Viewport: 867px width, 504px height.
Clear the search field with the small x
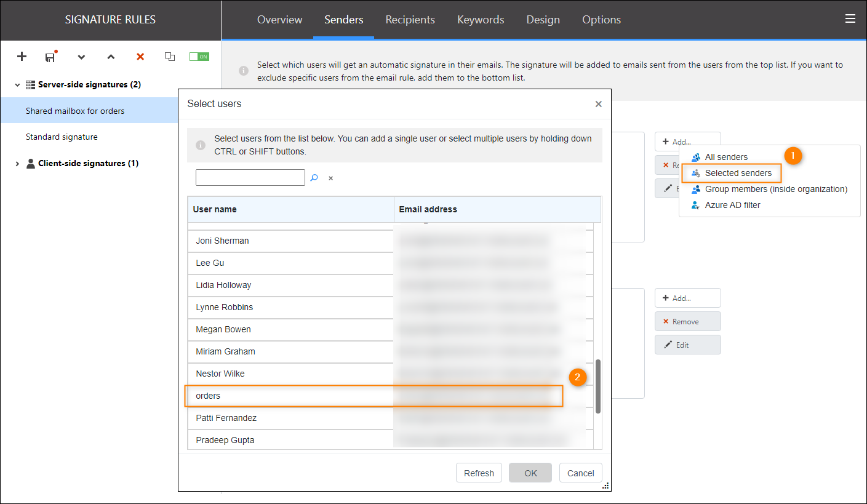click(330, 177)
